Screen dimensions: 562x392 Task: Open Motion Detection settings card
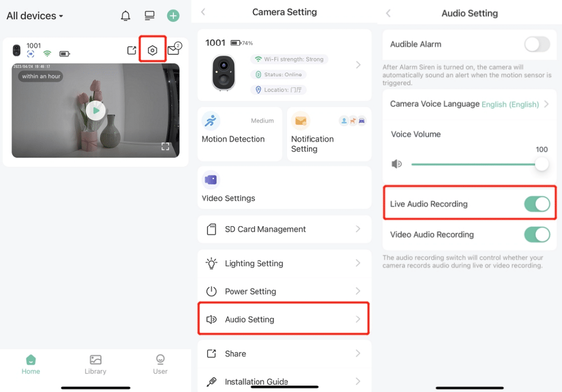(x=239, y=134)
